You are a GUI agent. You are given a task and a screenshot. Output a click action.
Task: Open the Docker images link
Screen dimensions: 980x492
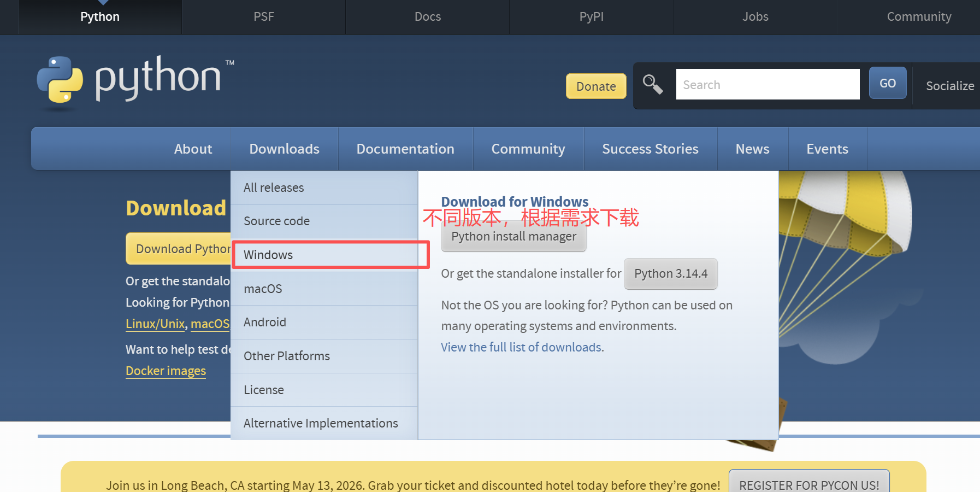166,371
